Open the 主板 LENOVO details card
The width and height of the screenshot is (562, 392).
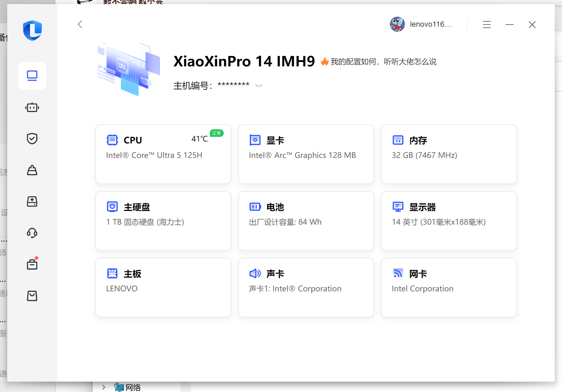point(163,288)
